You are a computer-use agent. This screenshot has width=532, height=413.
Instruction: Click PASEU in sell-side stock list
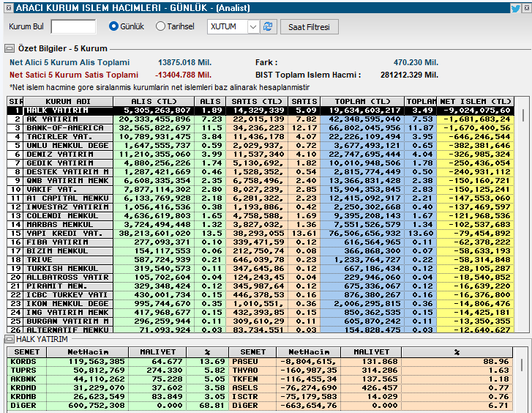(x=245, y=362)
